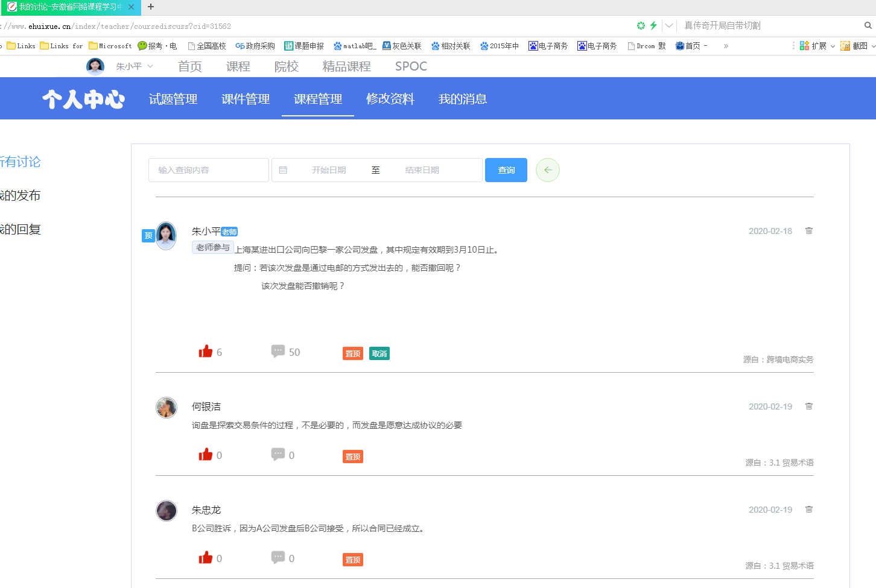This screenshot has width=876, height=588.
Task: Click the 查询 search button
Action: (506, 170)
